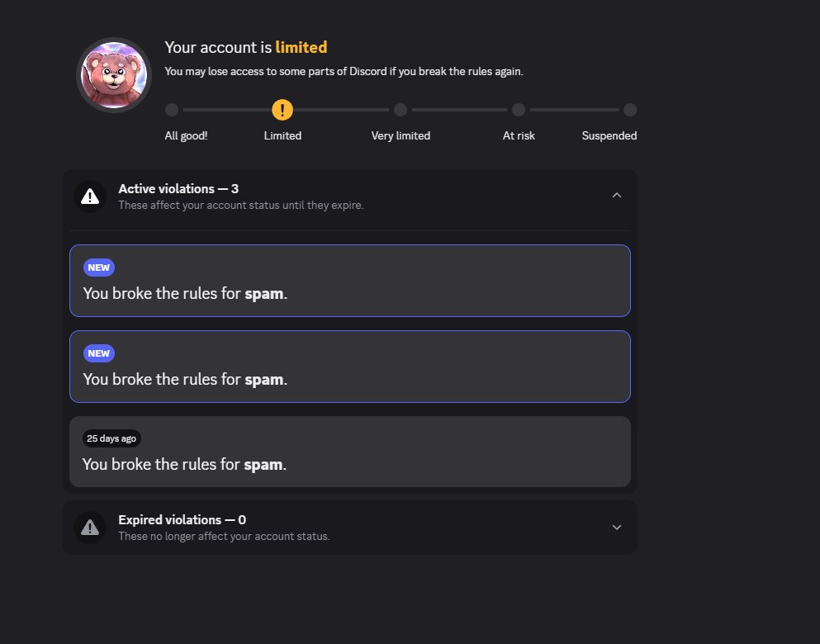Viewport: 820px width, 644px height.
Task: Click the Very limited status label
Action: point(401,136)
